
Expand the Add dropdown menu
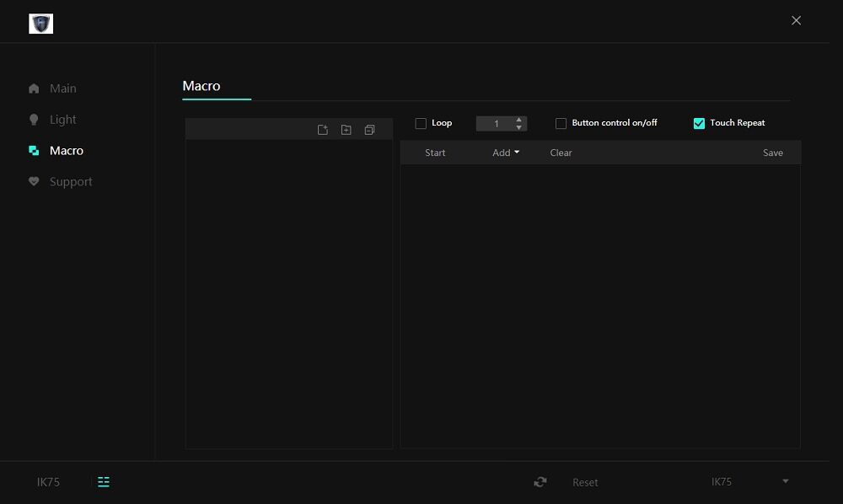pyautogui.click(x=506, y=153)
